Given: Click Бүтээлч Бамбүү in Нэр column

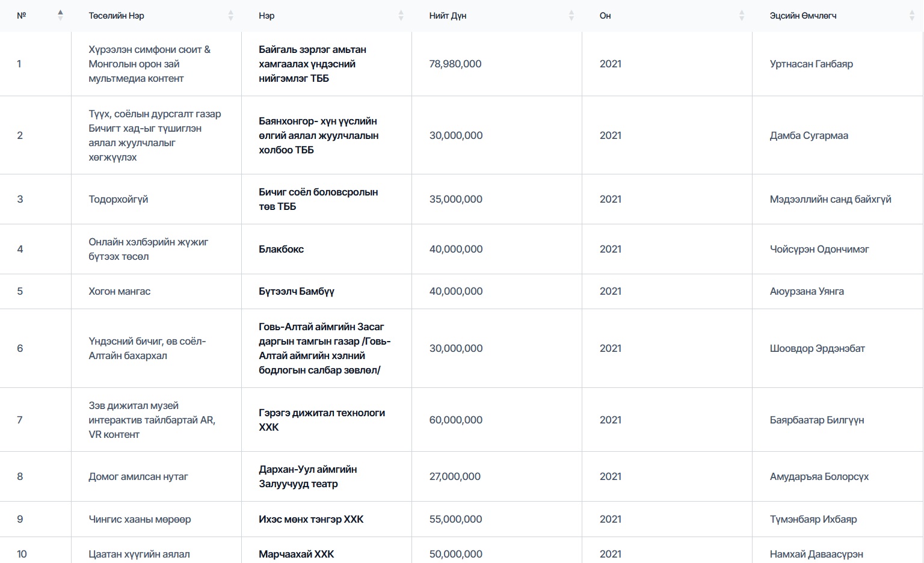Looking at the screenshot, I should coord(296,291).
